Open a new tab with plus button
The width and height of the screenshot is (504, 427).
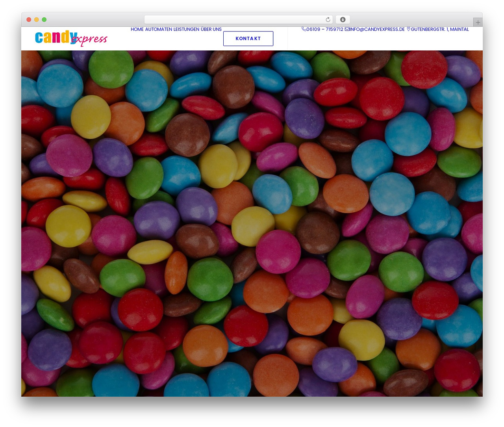tap(478, 22)
